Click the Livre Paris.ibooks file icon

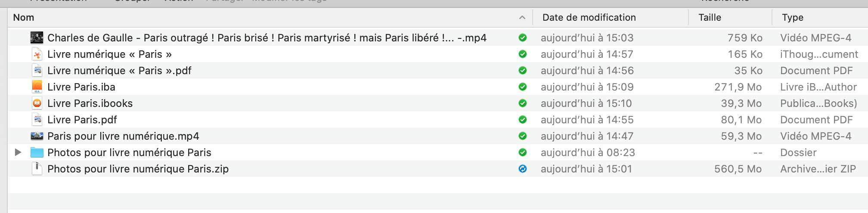(x=37, y=103)
